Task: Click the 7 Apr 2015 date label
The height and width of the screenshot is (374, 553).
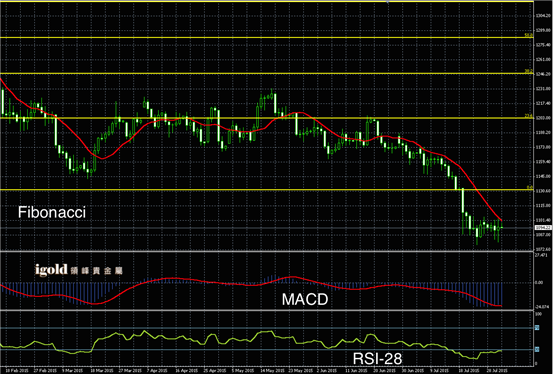Action: point(156,371)
